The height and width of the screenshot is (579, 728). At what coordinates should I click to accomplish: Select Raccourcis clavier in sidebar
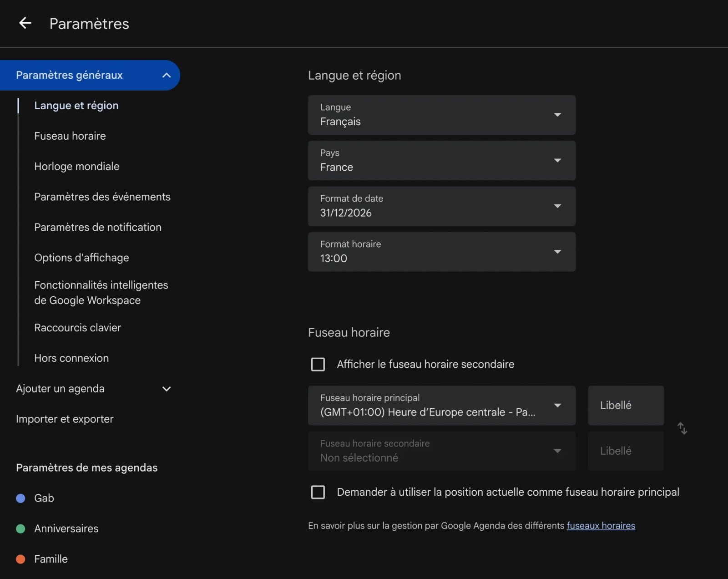(x=77, y=328)
